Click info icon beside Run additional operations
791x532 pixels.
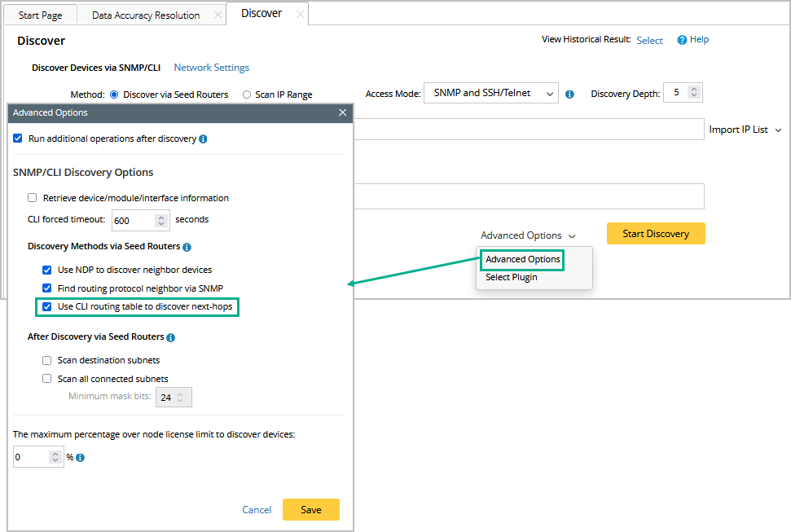click(203, 139)
